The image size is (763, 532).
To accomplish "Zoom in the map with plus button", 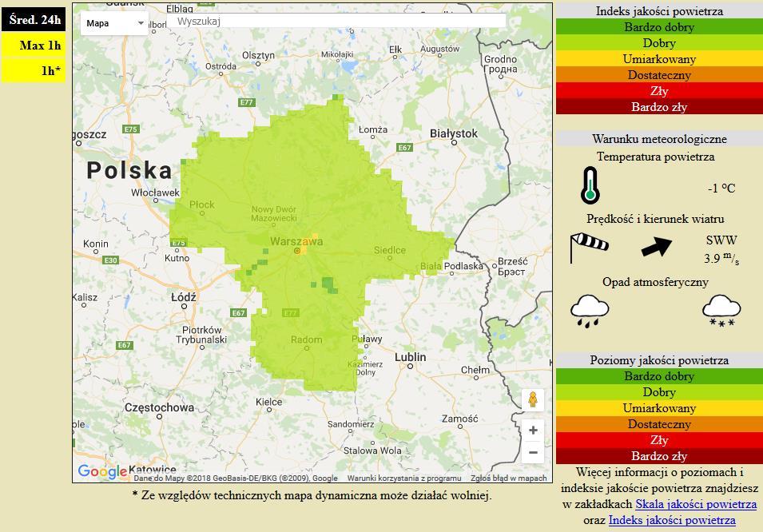I will (x=533, y=431).
